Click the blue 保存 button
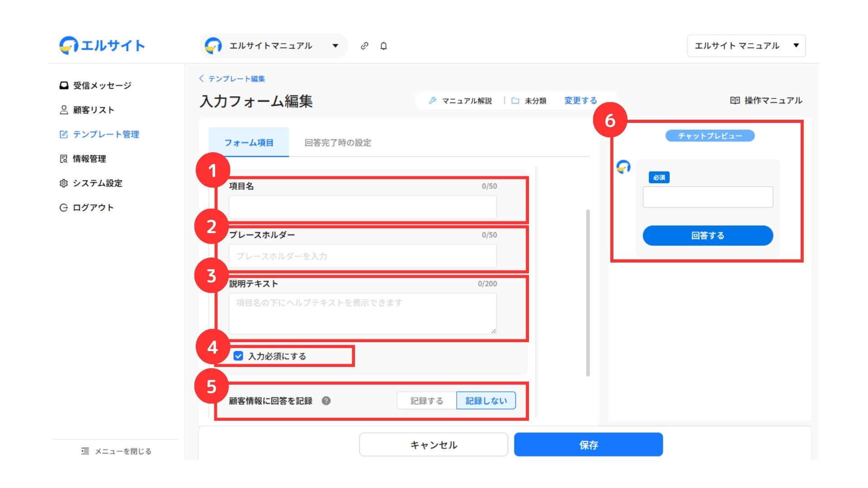Screen dimensions: 868x488 tap(588, 445)
